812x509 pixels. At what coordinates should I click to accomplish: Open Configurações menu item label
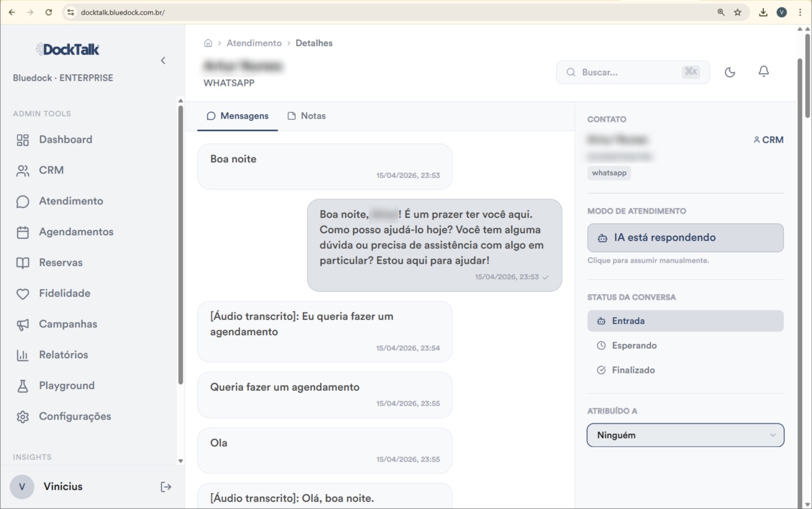[75, 417]
